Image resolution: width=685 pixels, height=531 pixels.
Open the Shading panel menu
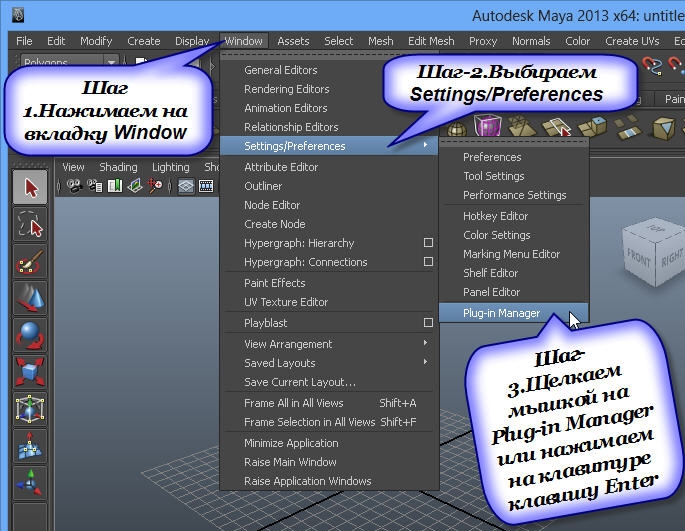[118, 167]
